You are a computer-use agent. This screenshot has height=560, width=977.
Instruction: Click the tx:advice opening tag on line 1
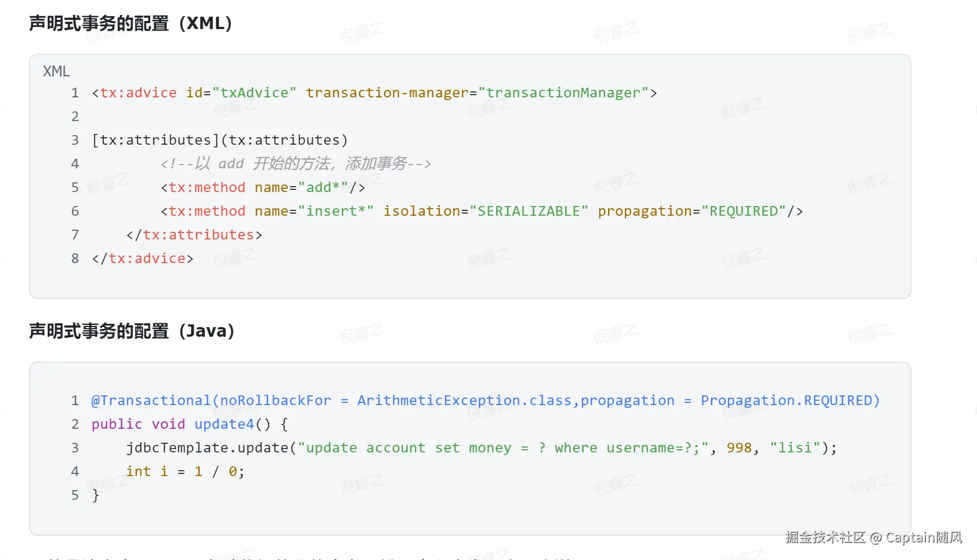(x=138, y=93)
